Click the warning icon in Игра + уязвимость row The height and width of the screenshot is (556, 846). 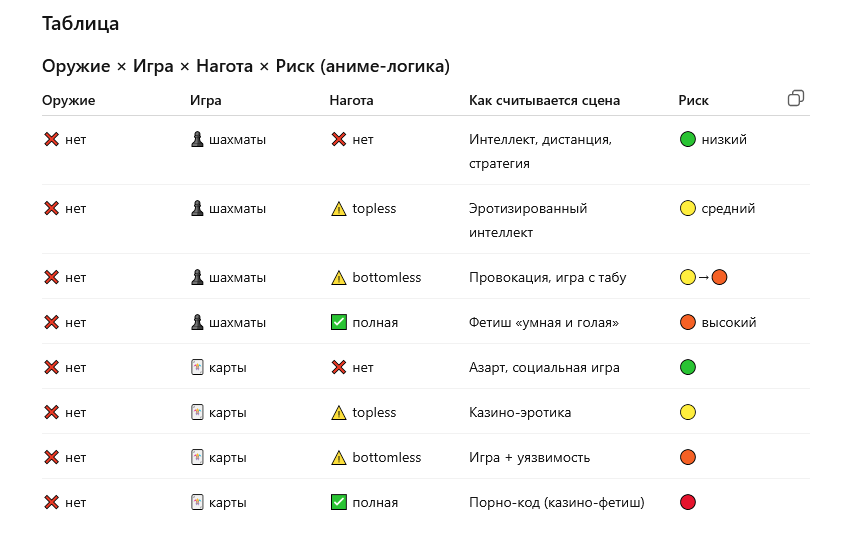[338, 457]
